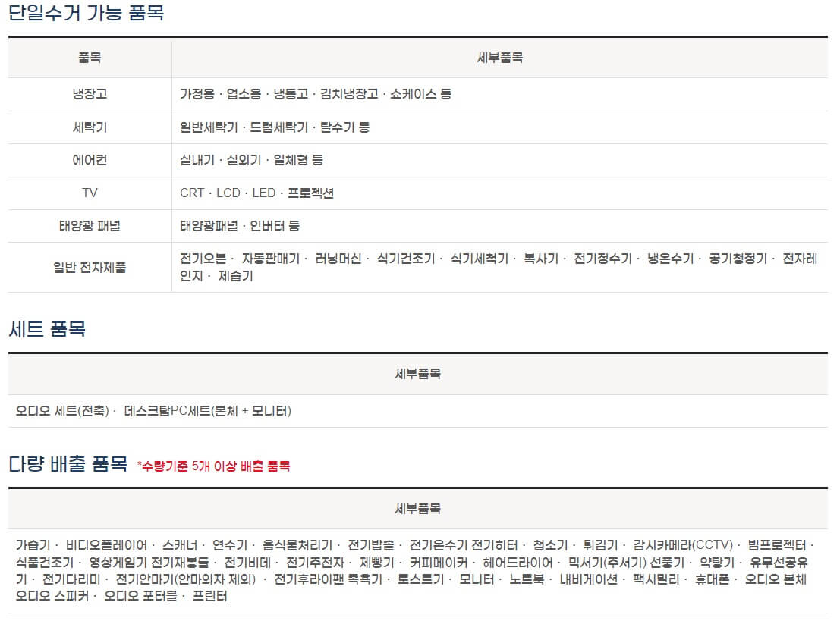Click the TV row label
Image resolution: width=840 pixels, height=621 pixels.
89,193
